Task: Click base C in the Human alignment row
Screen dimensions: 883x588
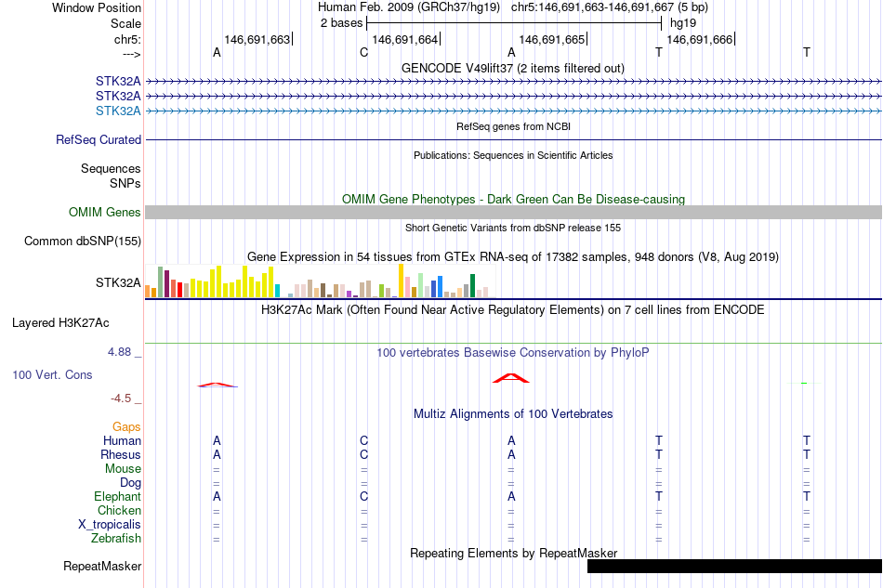Action: point(363,440)
